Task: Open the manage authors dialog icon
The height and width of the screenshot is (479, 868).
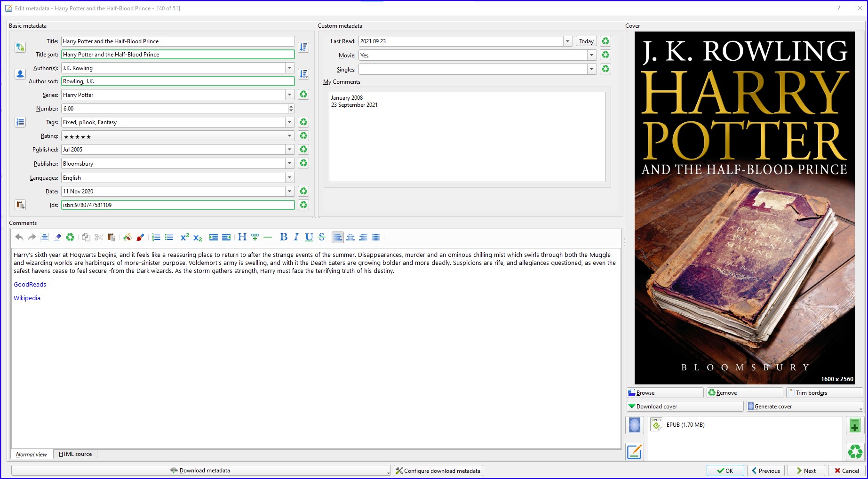Action: (x=20, y=74)
